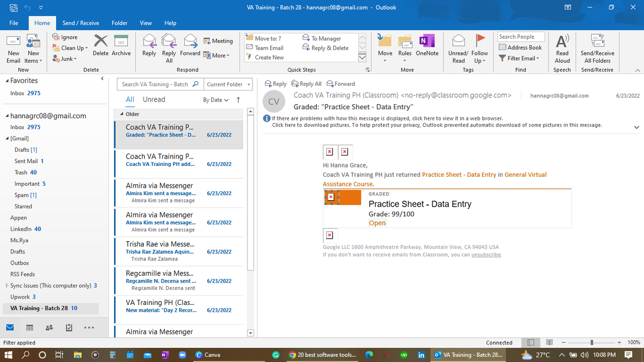Delete the selected message
Image resolution: width=644 pixels, height=362 pixels.
[101, 46]
